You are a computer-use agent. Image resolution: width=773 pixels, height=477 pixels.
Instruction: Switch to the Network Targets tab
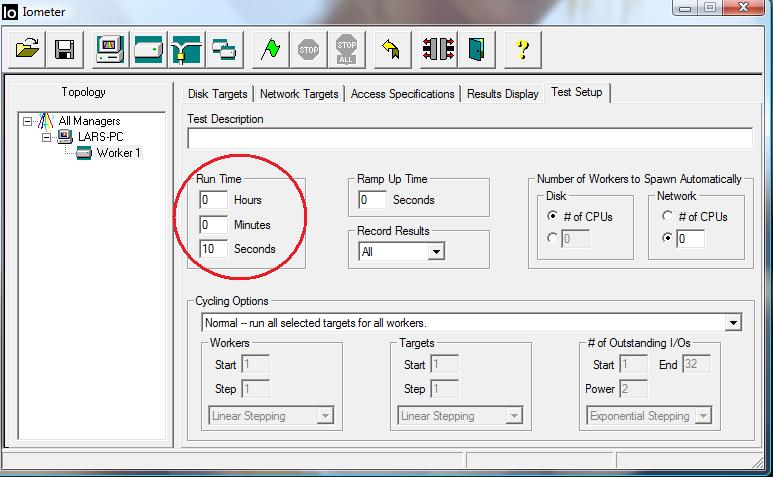click(299, 94)
